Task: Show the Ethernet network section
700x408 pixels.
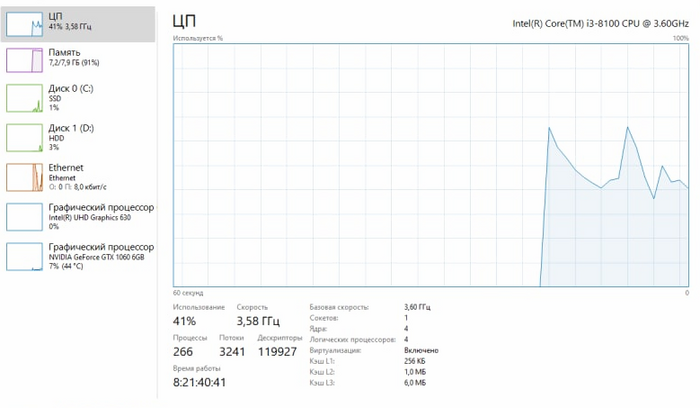Action: 78,178
